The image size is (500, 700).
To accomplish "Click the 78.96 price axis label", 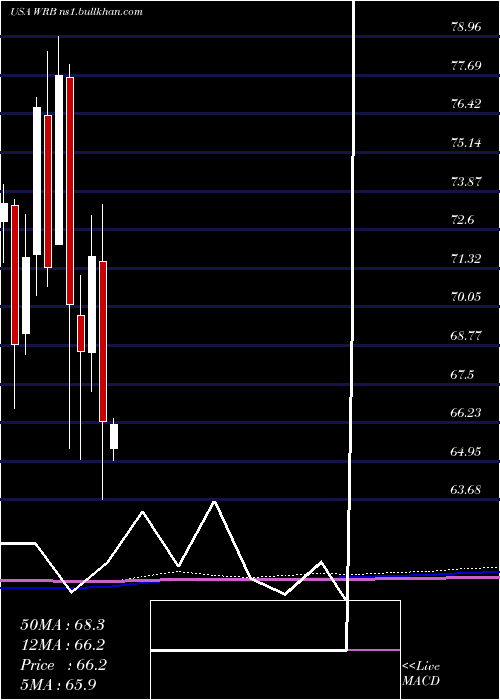I will (x=467, y=27).
